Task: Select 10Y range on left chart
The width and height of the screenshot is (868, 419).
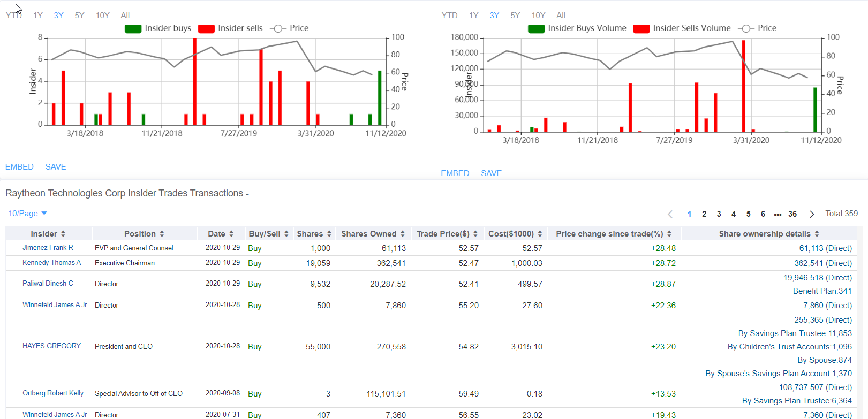Action: pyautogui.click(x=103, y=16)
